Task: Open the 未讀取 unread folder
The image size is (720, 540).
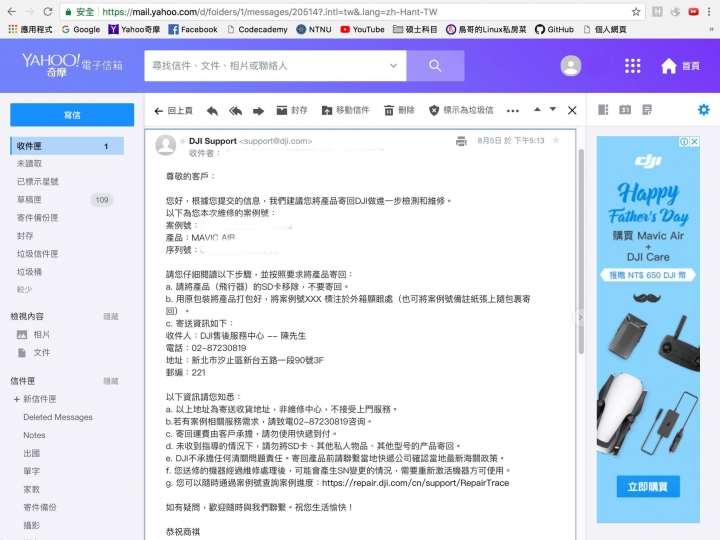Action: click(x=29, y=163)
